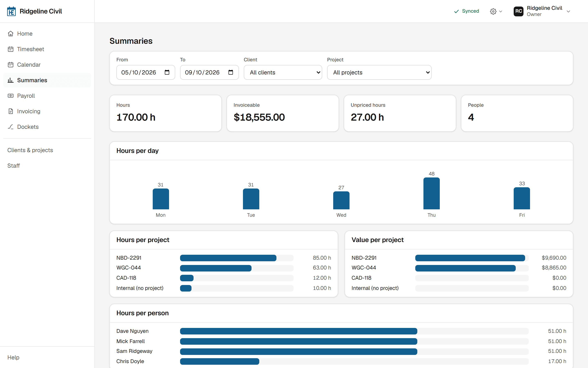Viewport: 588px width, 368px height.
Task: Navigate to Invoicing
Action: point(47,111)
